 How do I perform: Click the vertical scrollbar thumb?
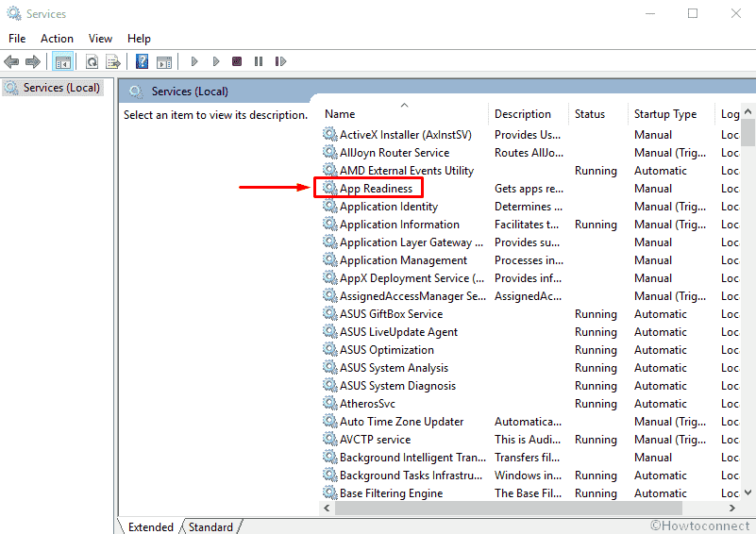click(x=748, y=132)
